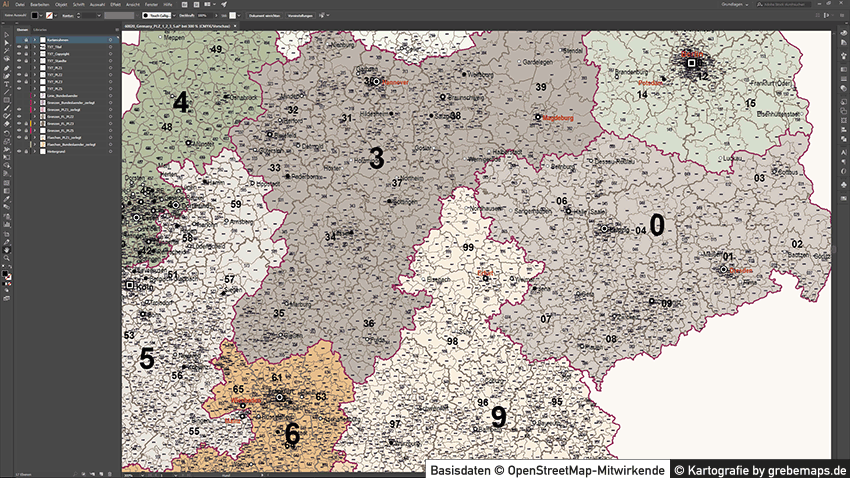Viewport: 850px width, 478px height.
Task: Click the Adobe Illustrator Ai logo icon
Action: coord(6,5)
